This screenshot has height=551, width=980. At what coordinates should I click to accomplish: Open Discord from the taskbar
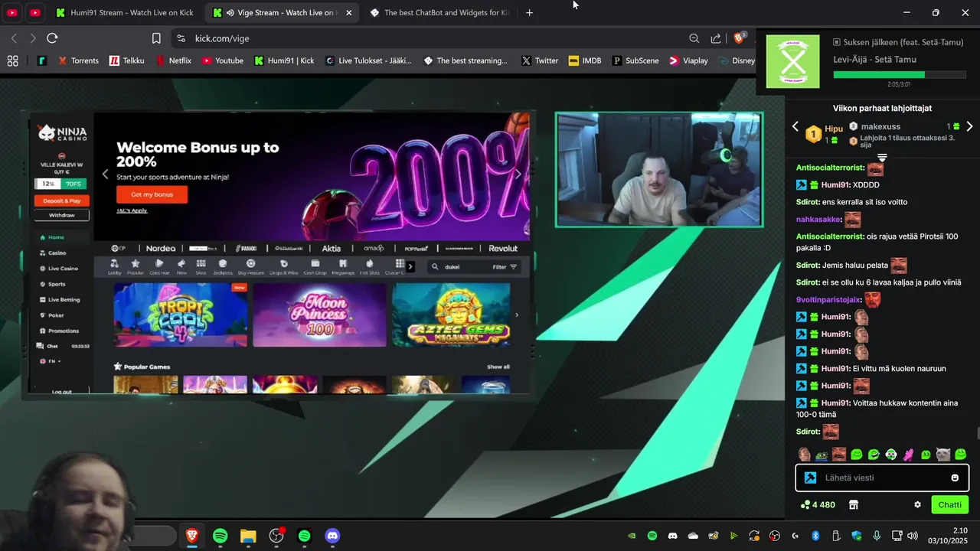click(x=332, y=536)
